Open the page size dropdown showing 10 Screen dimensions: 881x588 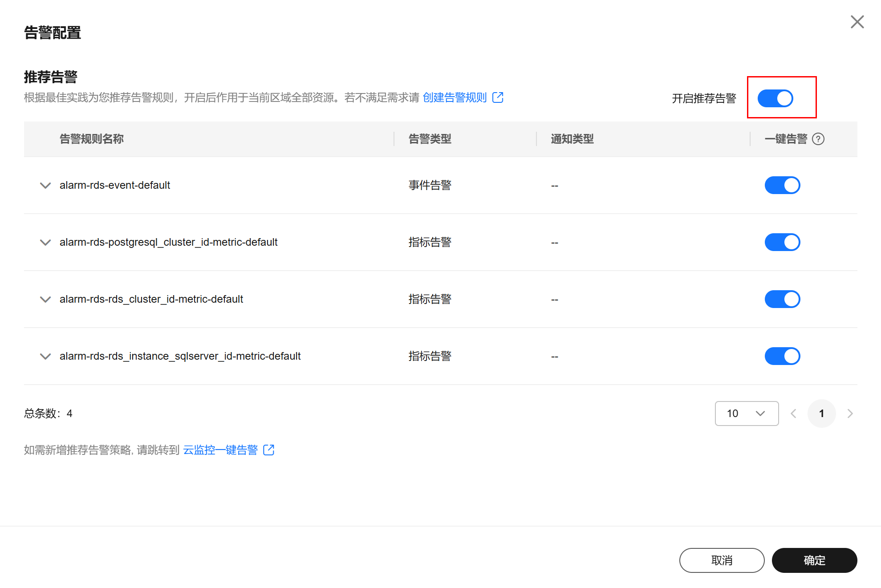click(x=747, y=414)
